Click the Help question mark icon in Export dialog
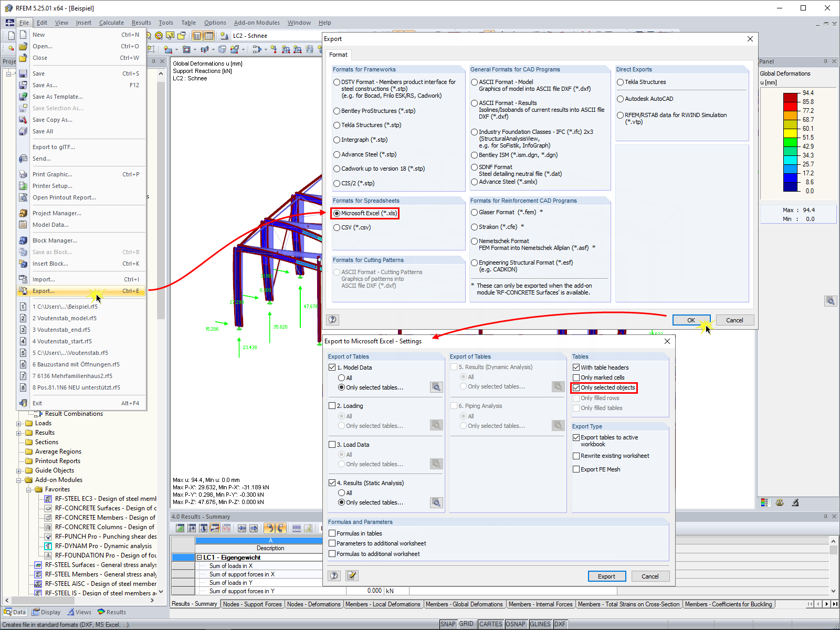The height and width of the screenshot is (630, 840). 333,319
